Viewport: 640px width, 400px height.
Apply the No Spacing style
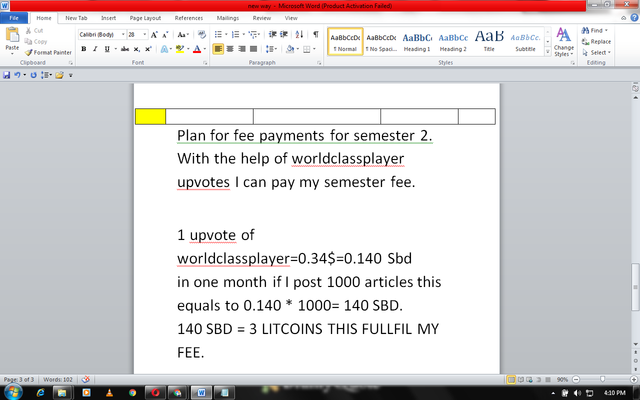(381, 42)
